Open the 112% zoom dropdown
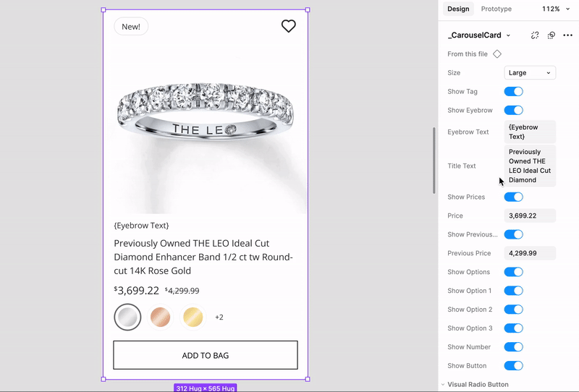This screenshot has width=579, height=392. pos(556,9)
